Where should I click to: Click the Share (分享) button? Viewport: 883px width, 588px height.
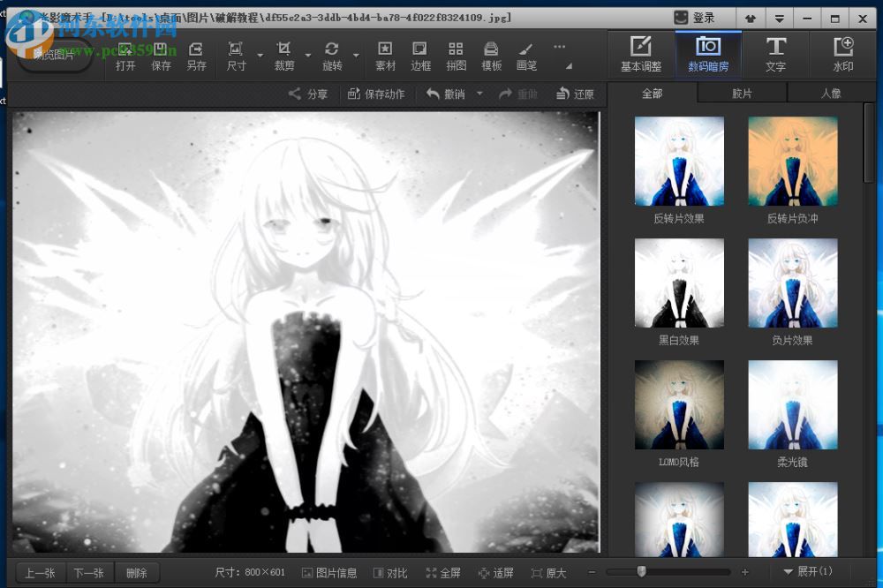pyautogui.click(x=308, y=94)
